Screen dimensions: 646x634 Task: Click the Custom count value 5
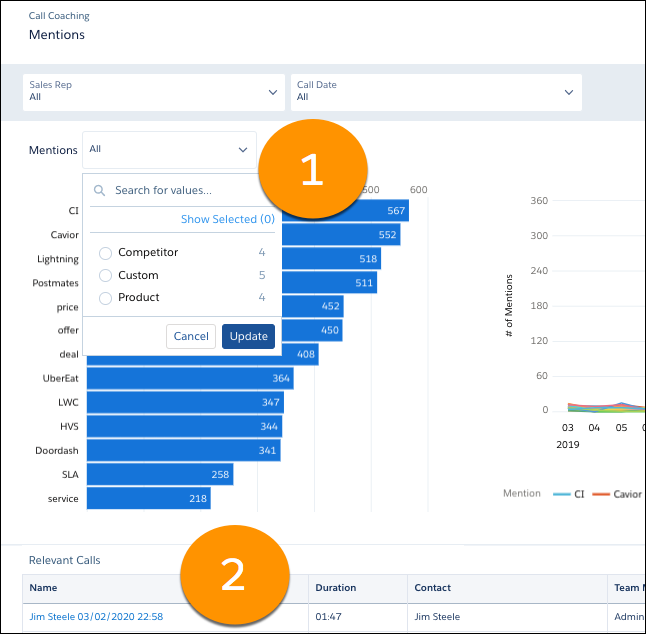point(262,275)
